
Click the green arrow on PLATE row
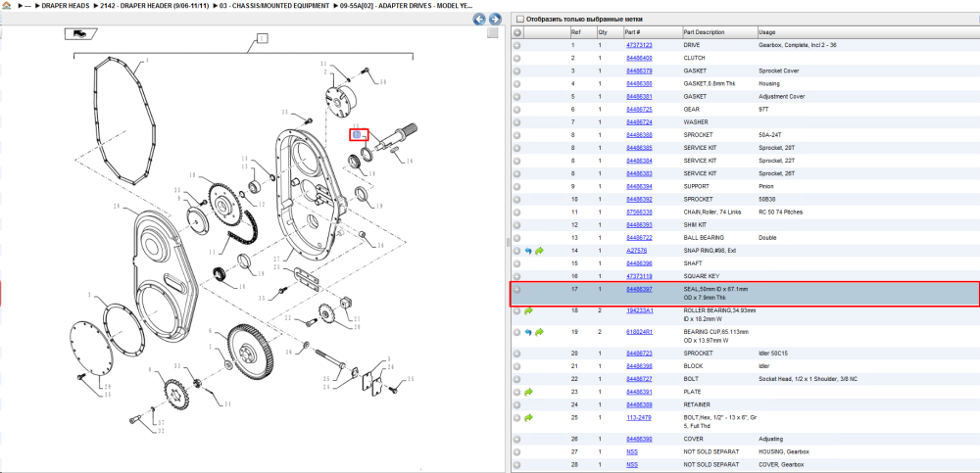pos(528,392)
